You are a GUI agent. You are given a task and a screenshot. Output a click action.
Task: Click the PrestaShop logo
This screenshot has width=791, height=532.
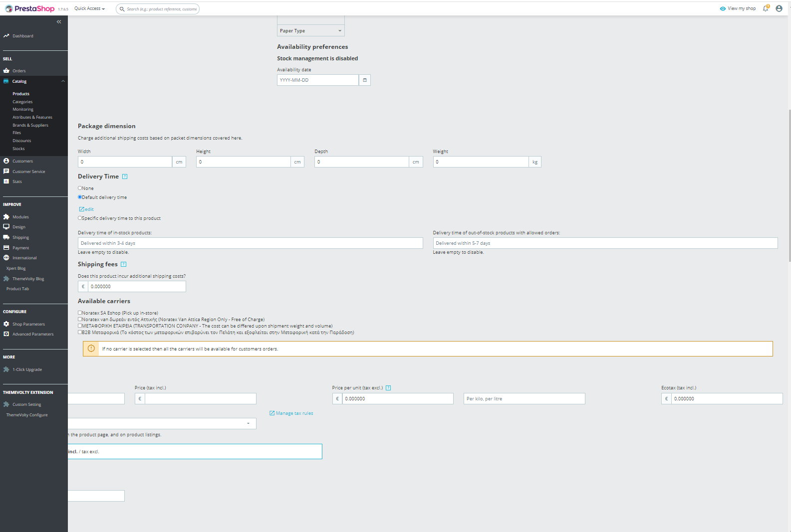click(30, 8)
